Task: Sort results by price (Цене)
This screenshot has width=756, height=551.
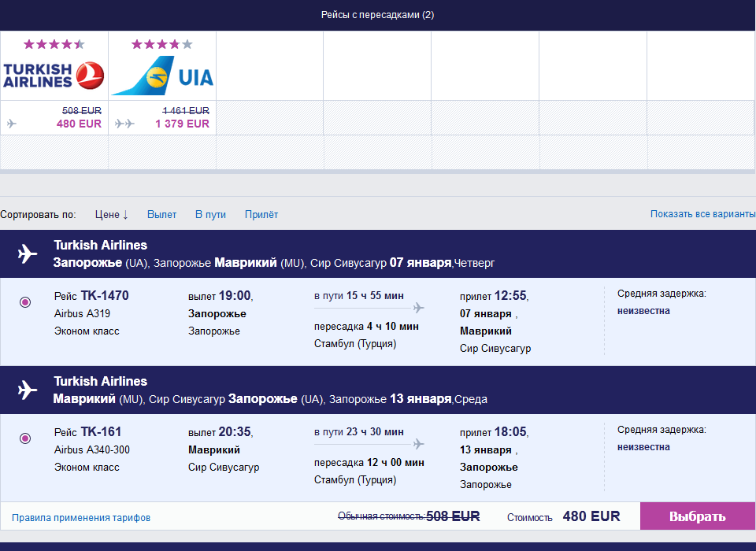Action: 111,214
